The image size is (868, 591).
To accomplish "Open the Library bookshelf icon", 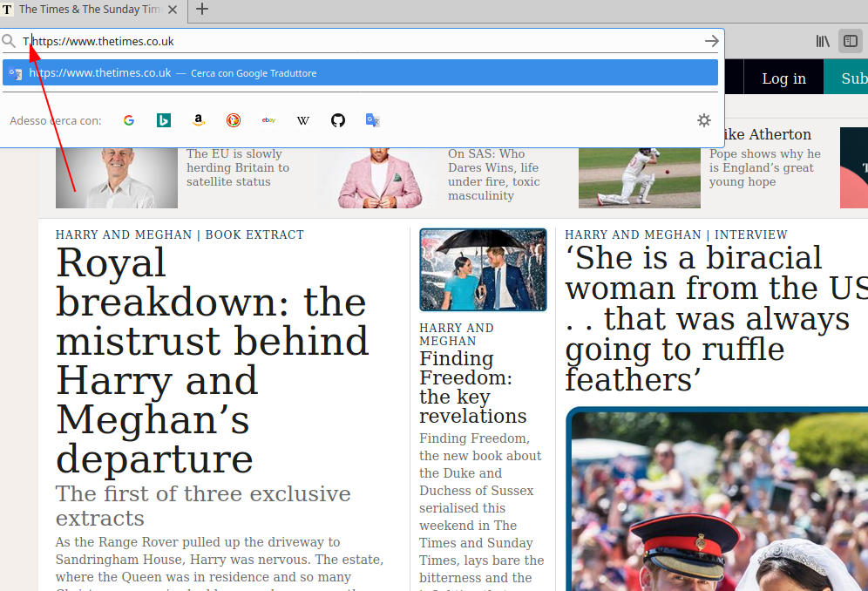I will click(x=823, y=41).
